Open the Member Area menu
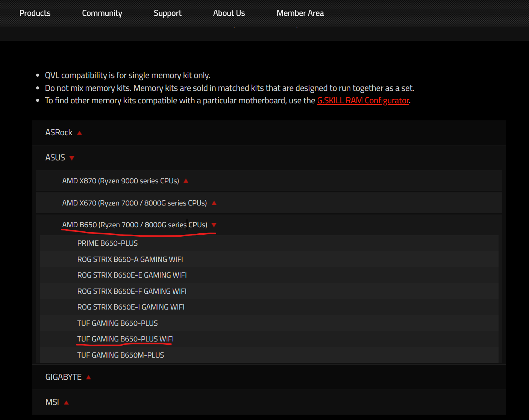529x420 pixels. coord(300,13)
